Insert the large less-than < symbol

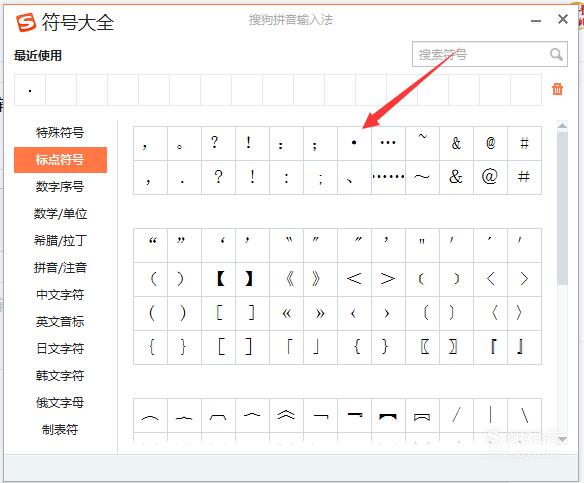click(x=354, y=279)
